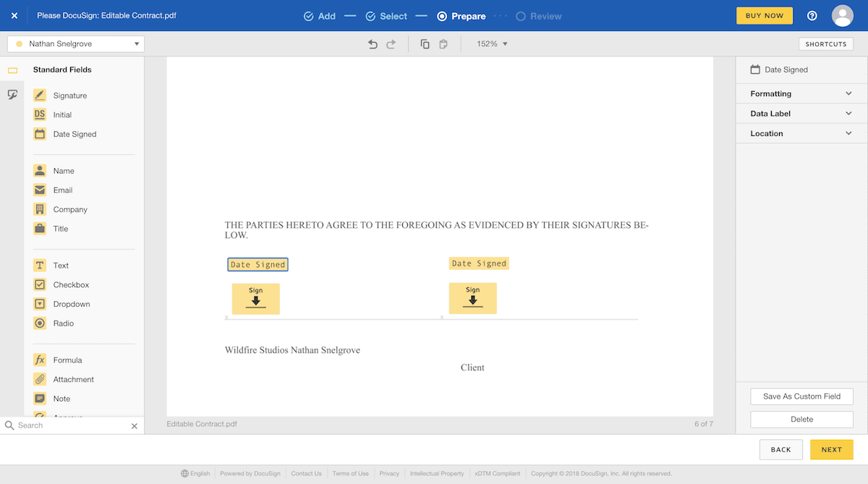Click the 'Standard Fields' heading
The image size is (868, 484).
(62, 69)
